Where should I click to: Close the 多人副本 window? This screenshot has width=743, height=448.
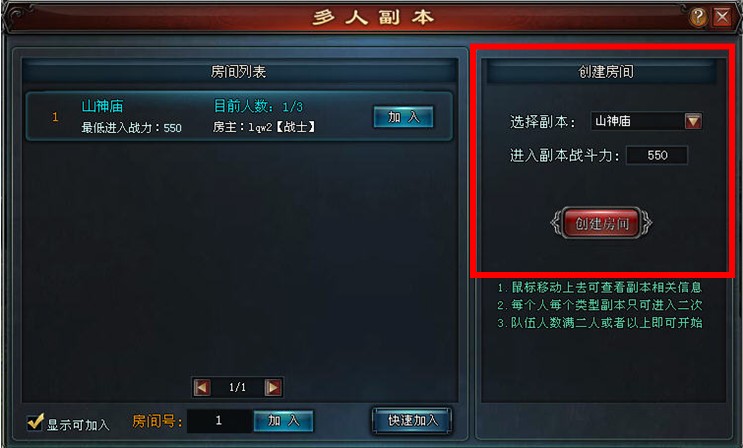(722, 18)
